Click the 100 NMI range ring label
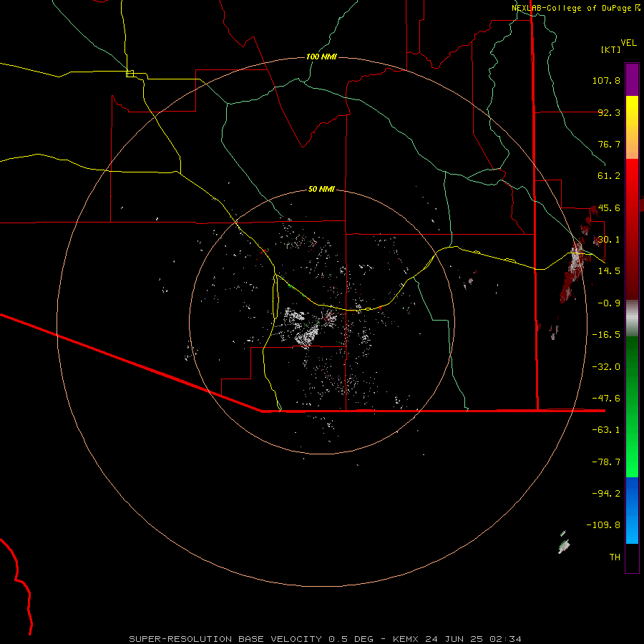The height and width of the screenshot is (644, 644). point(321,57)
